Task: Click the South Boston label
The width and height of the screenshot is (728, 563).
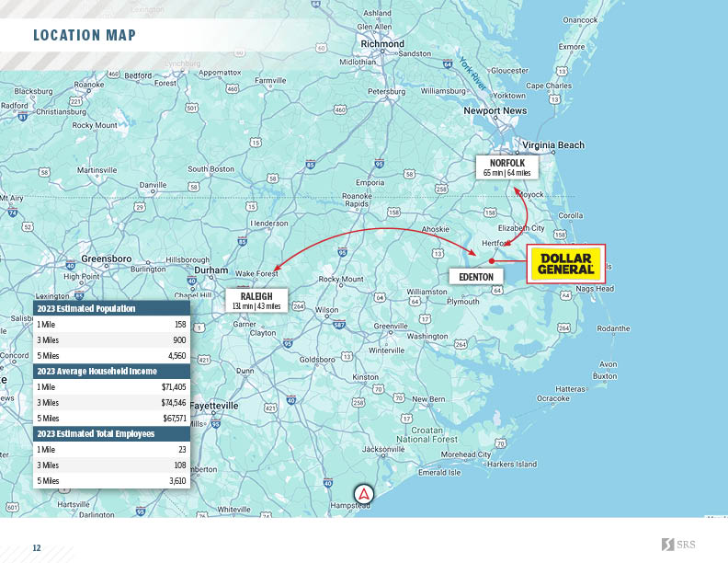Action: 210,169
